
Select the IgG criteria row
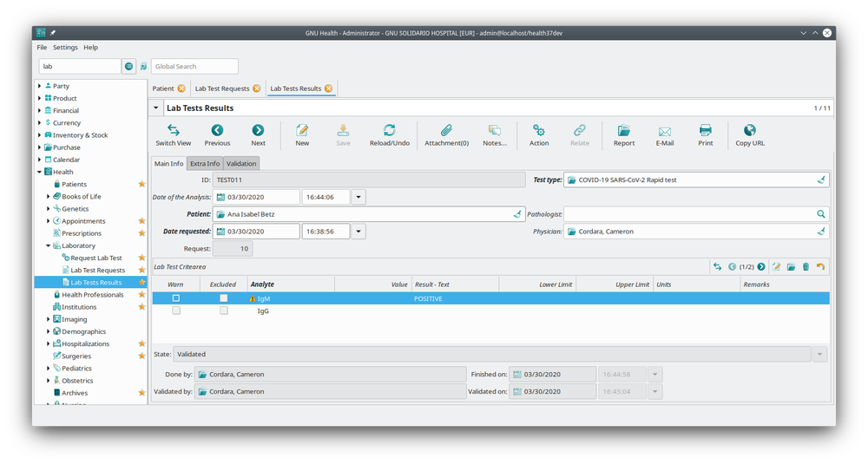tap(491, 310)
